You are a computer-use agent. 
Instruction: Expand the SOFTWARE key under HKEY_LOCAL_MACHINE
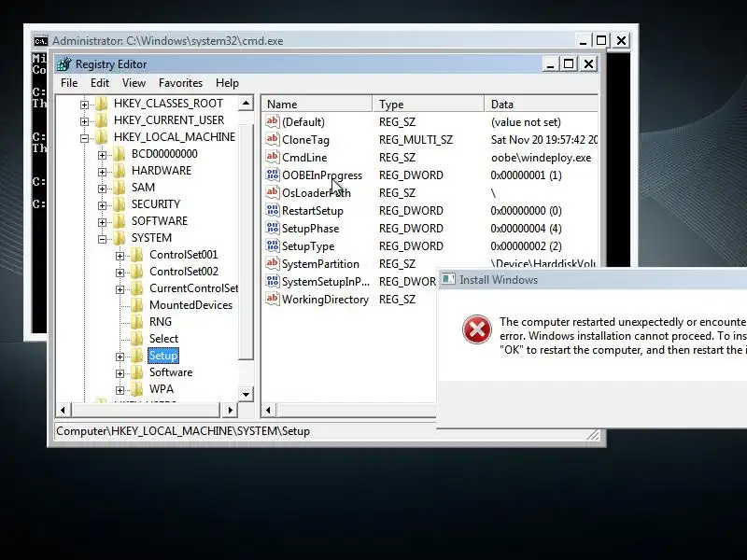pyautogui.click(x=102, y=222)
